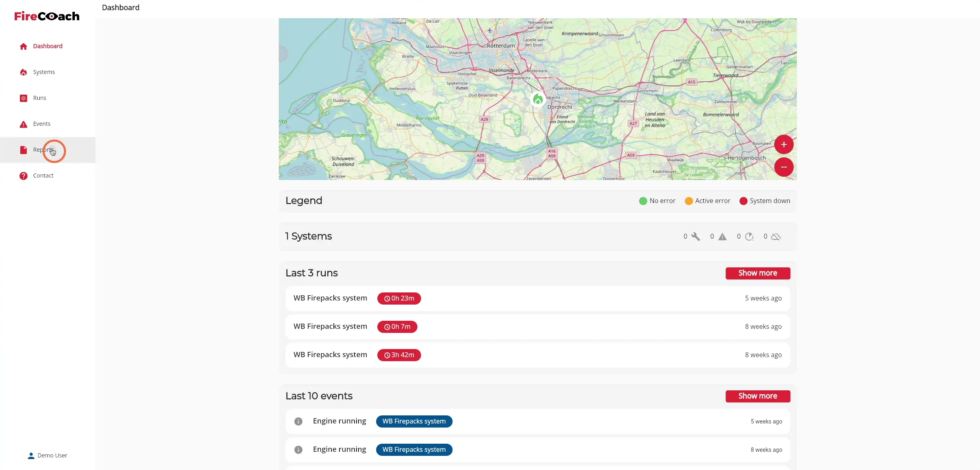Click the 'Dashboard' page title

point(121,8)
